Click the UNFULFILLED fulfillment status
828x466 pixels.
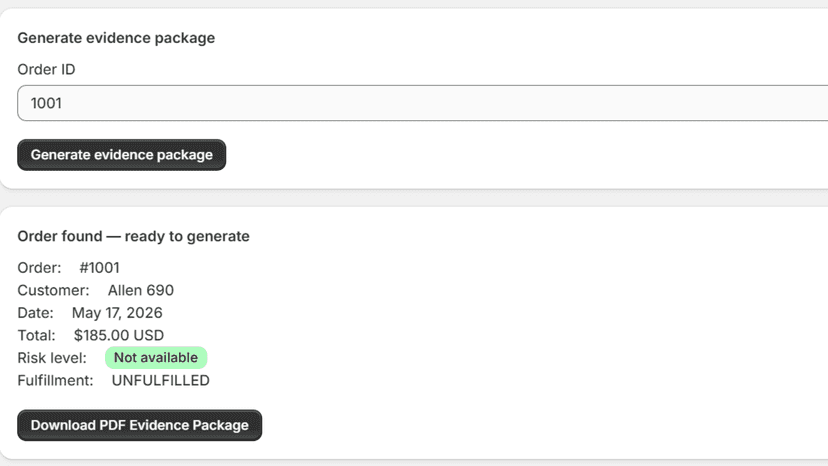coord(161,380)
